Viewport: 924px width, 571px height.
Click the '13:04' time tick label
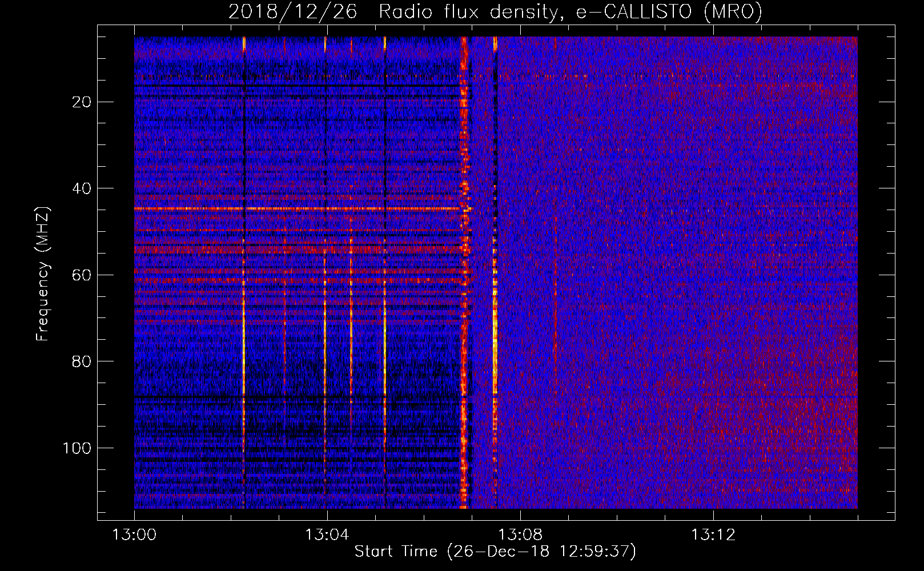tap(327, 535)
